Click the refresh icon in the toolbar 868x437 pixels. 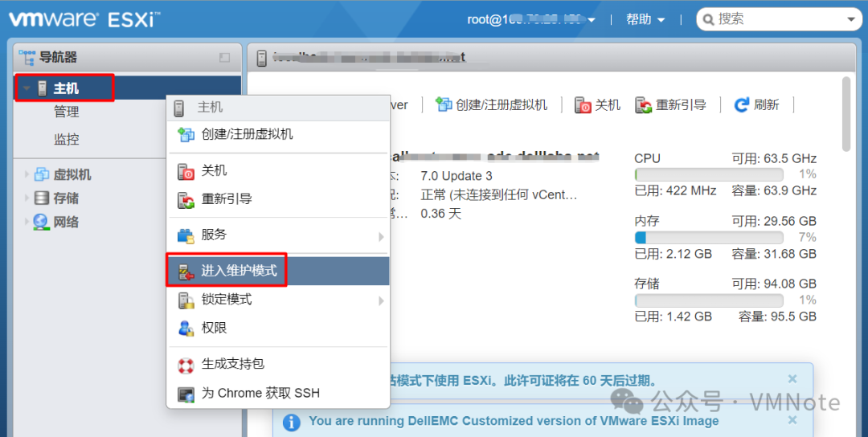coord(741,104)
